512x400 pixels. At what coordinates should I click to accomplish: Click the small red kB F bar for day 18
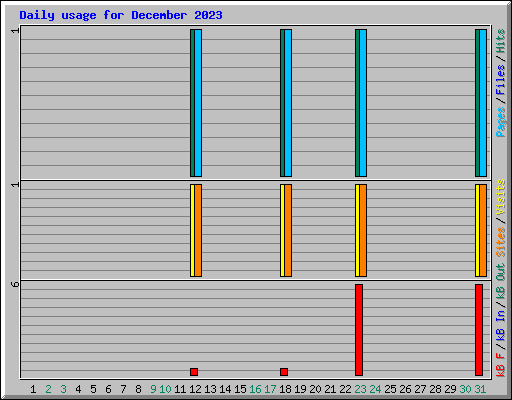tap(284, 372)
